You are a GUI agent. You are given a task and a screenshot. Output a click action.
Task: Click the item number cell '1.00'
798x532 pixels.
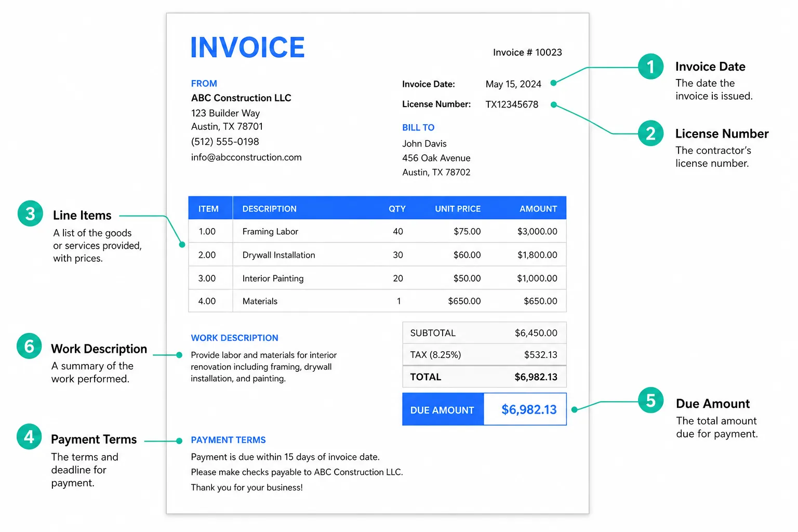[207, 232]
